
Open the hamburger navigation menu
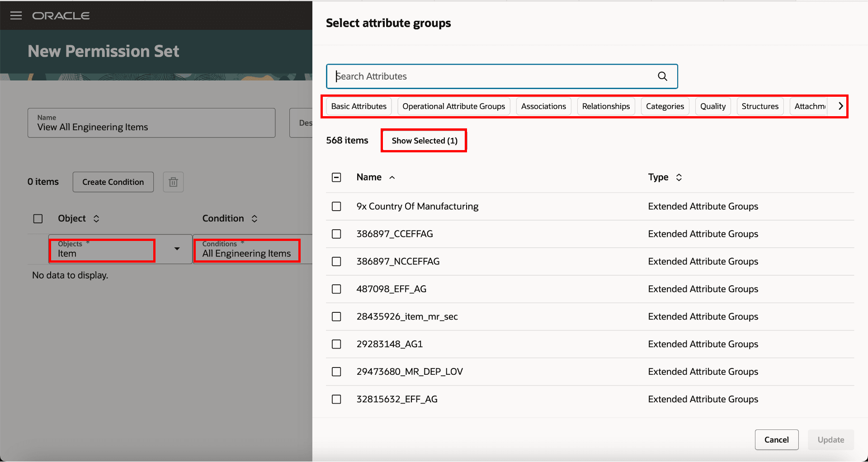[16, 16]
